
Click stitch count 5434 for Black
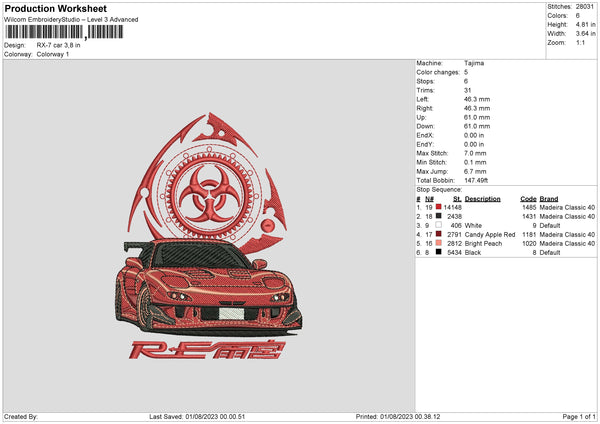click(455, 253)
